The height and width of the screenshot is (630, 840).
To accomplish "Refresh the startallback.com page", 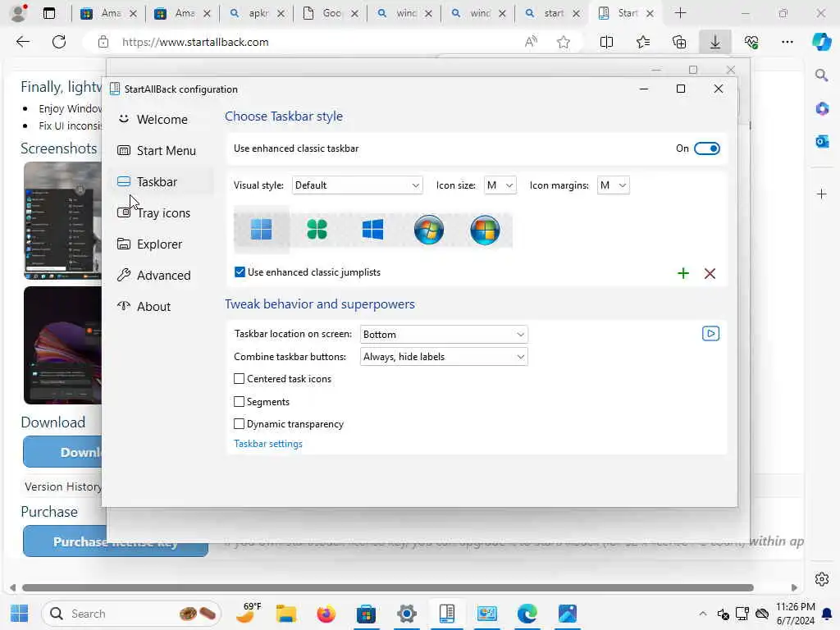I will (59, 42).
